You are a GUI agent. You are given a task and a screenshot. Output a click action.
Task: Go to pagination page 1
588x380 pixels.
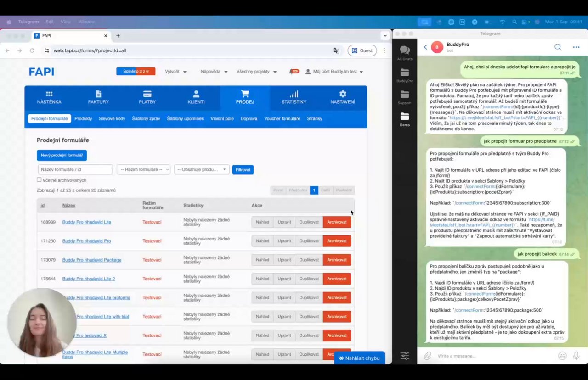point(314,190)
